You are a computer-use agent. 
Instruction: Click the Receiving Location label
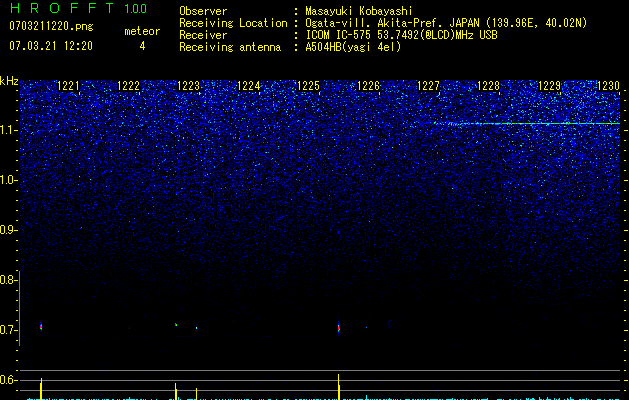[x=233, y=23]
